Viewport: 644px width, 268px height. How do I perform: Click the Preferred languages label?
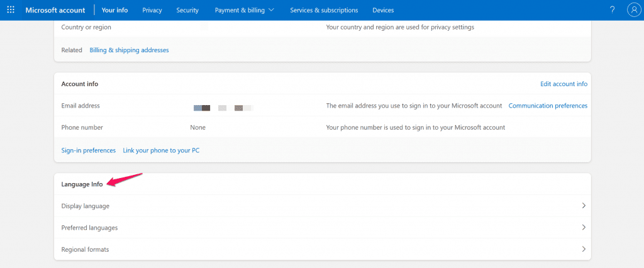pyautogui.click(x=89, y=228)
